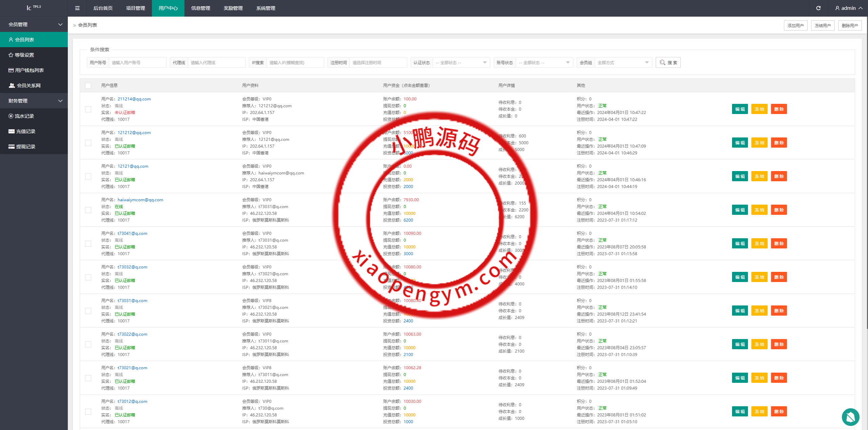The height and width of the screenshot is (430, 868).
Task: Check the box for user 211214@qq.com
Action: tap(88, 109)
